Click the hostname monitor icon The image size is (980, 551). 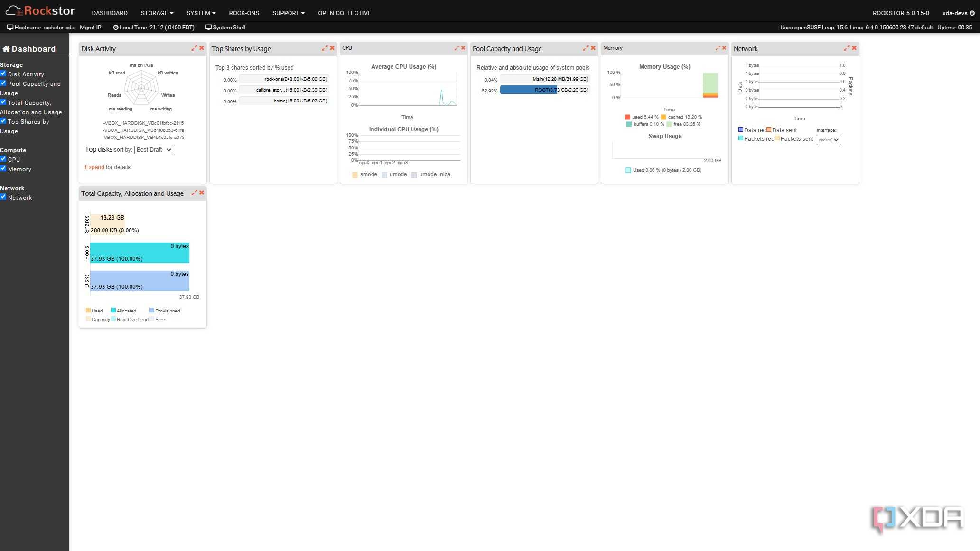[x=10, y=28]
